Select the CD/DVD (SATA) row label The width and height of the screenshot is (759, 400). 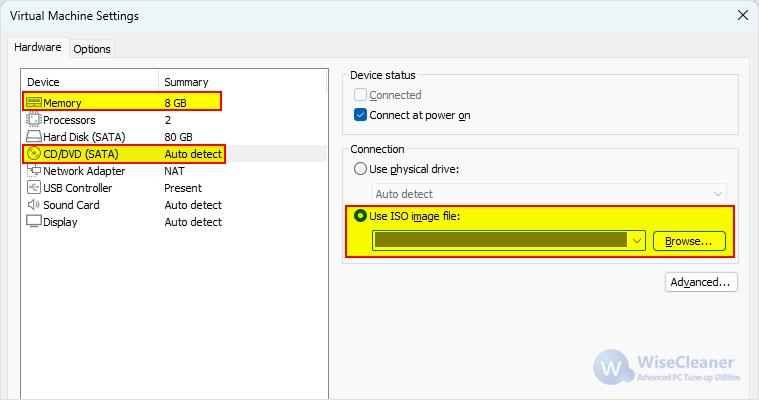(x=81, y=154)
